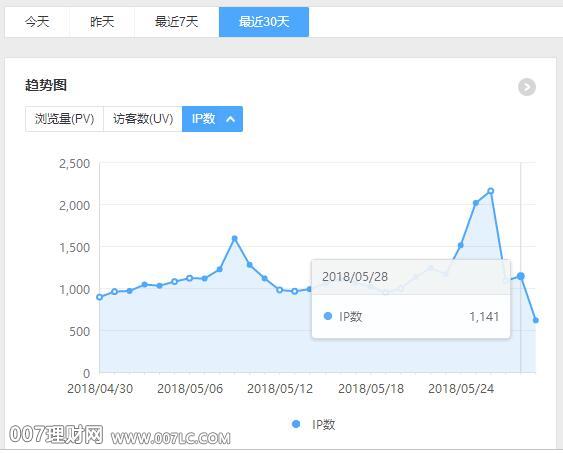Click the gray circular arrow icon beside 趋势图
This screenshot has width=563, height=453.
(x=527, y=87)
